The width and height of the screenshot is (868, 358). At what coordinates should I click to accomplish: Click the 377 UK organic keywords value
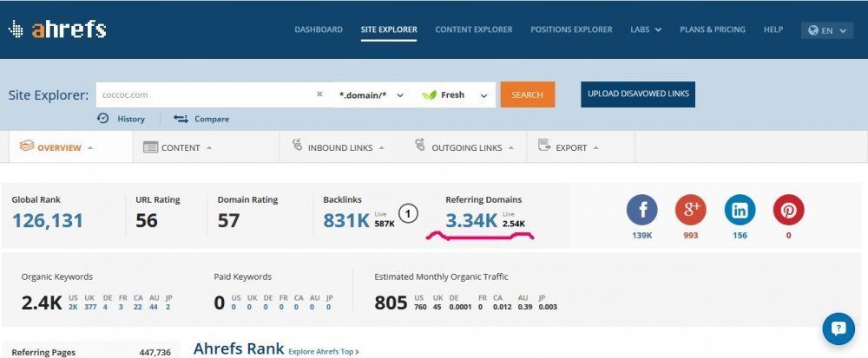pos(91,307)
